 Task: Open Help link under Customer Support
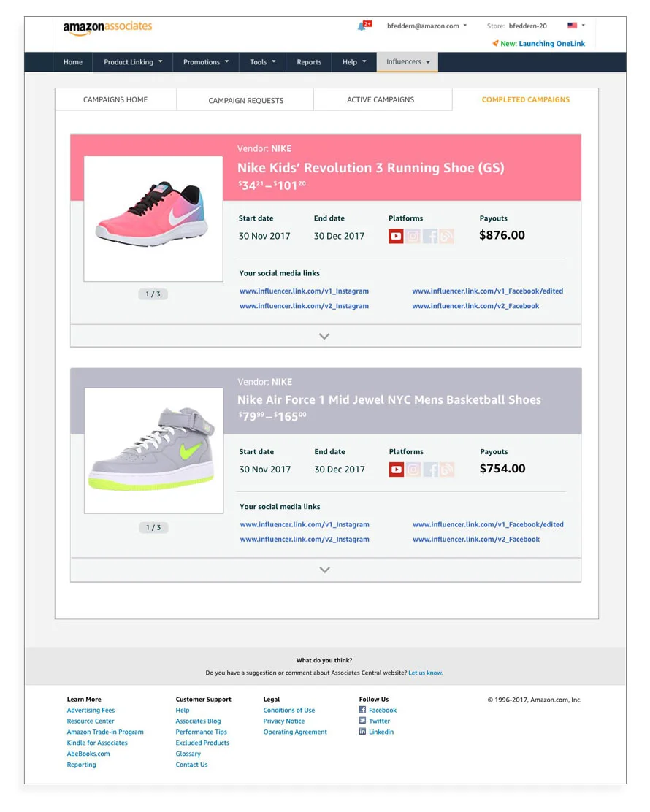click(183, 710)
